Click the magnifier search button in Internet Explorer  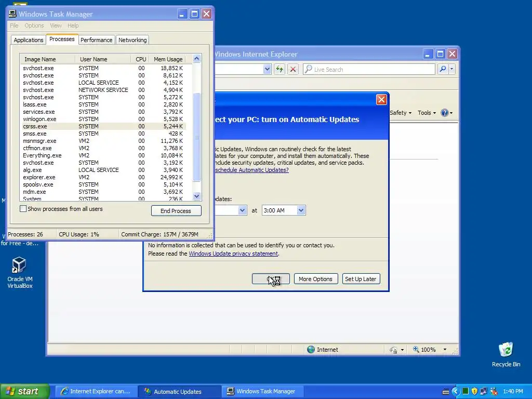click(x=443, y=69)
